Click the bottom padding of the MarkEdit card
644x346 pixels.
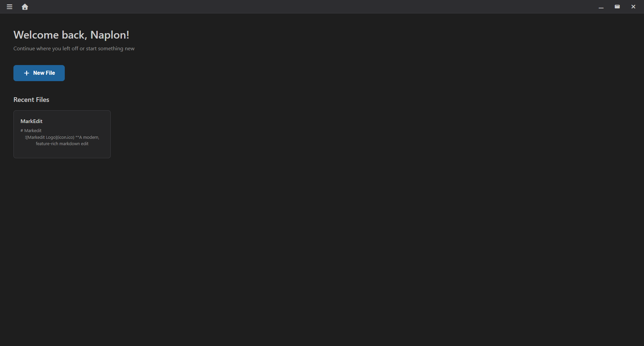(62, 153)
